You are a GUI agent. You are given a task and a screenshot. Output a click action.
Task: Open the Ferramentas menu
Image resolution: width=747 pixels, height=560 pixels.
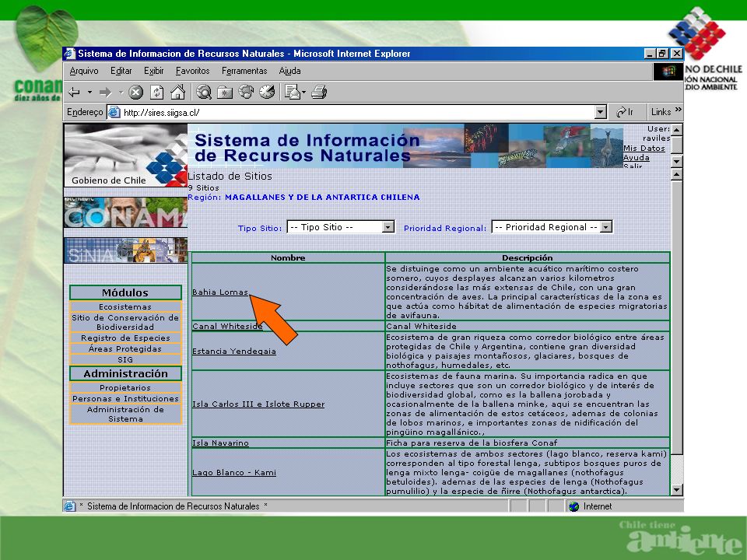[x=244, y=71]
